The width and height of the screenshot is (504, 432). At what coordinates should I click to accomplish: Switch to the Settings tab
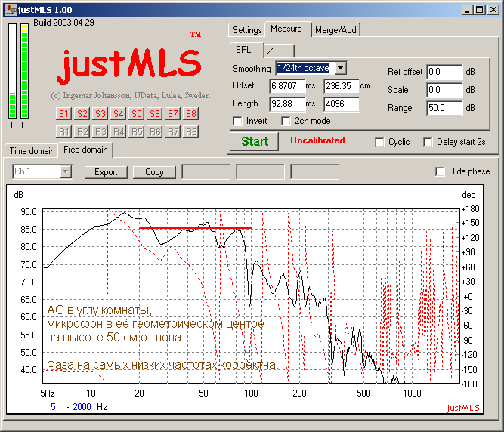pos(247,30)
